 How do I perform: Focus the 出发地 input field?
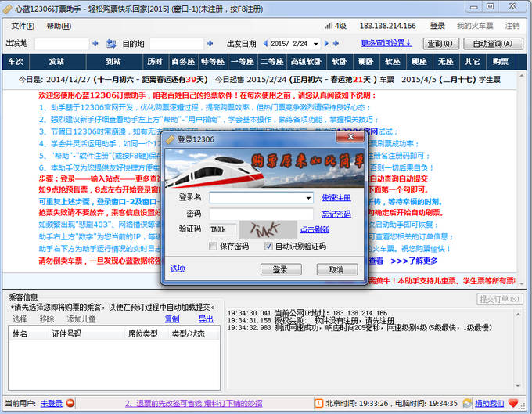coord(62,44)
